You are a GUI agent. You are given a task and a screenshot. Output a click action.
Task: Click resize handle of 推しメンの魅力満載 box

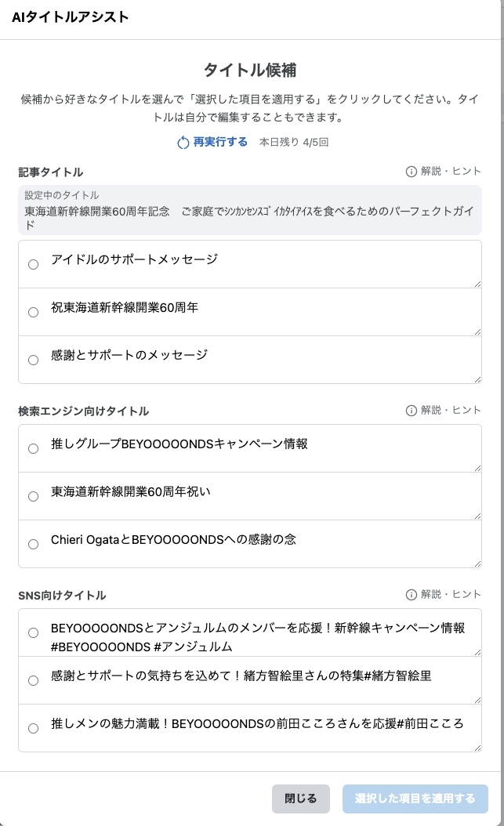pyautogui.click(x=477, y=748)
